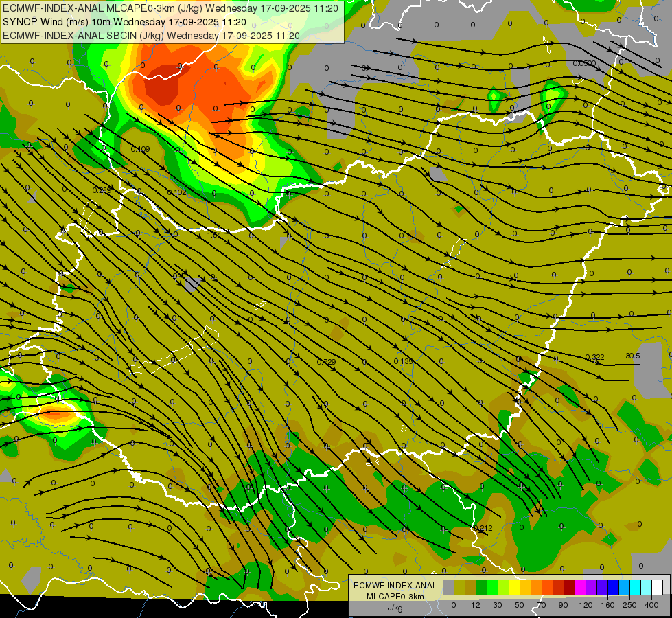Click the SBCIN header line

pos(151,36)
